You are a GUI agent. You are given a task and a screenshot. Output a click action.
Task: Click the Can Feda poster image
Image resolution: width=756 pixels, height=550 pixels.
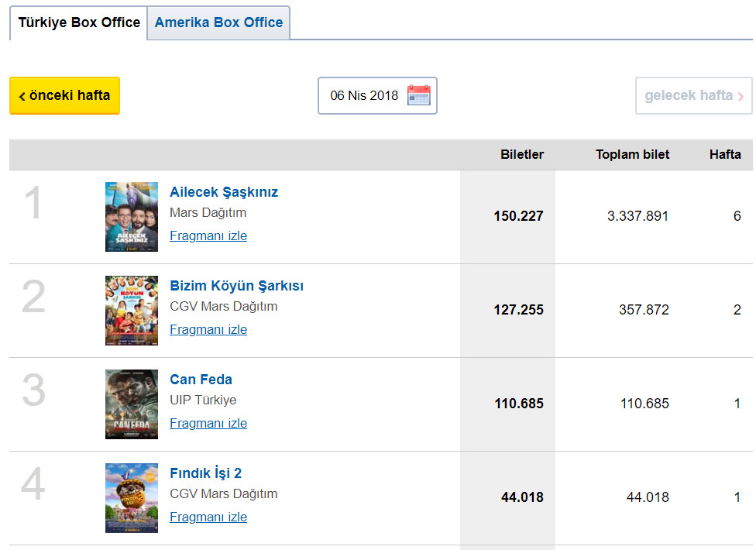tap(132, 404)
